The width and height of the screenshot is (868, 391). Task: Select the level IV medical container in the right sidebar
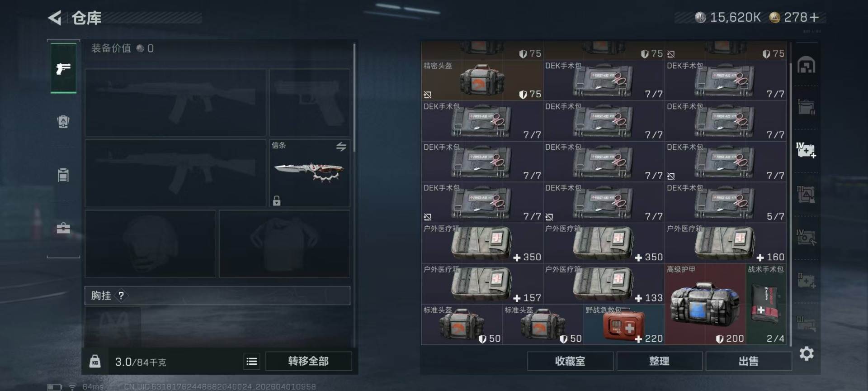pos(806,150)
